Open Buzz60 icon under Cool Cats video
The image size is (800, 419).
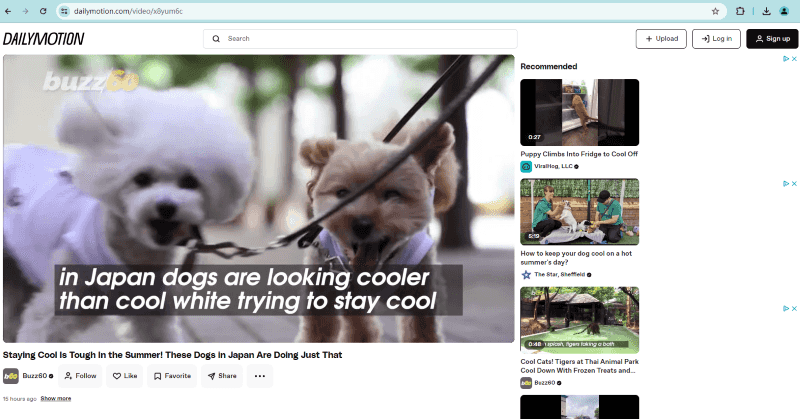(526, 383)
